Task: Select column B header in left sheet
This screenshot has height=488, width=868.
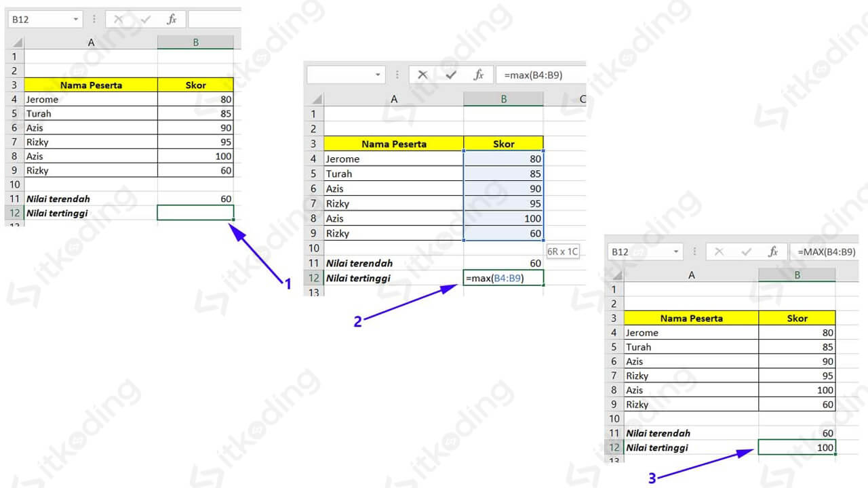Action: click(x=195, y=43)
